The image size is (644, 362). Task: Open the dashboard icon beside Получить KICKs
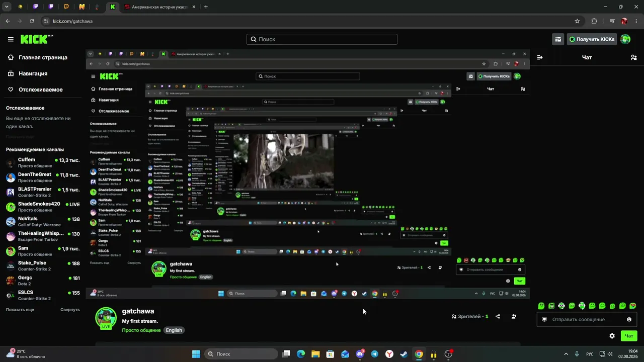pos(558,39)
